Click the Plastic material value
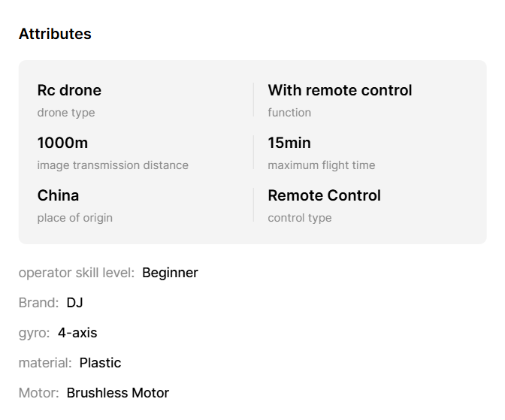505x420 pixels. coord(100,363)
